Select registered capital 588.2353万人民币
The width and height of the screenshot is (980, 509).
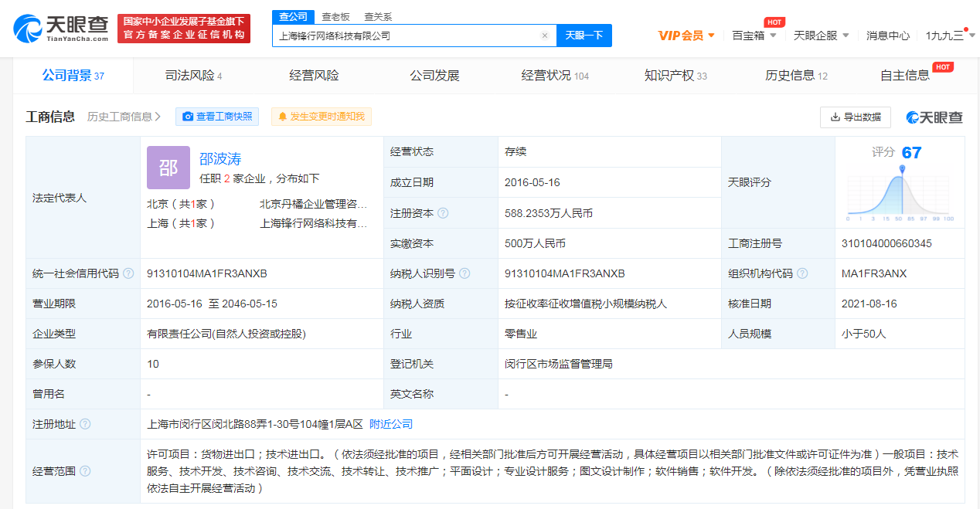click(x=549, y=213)
